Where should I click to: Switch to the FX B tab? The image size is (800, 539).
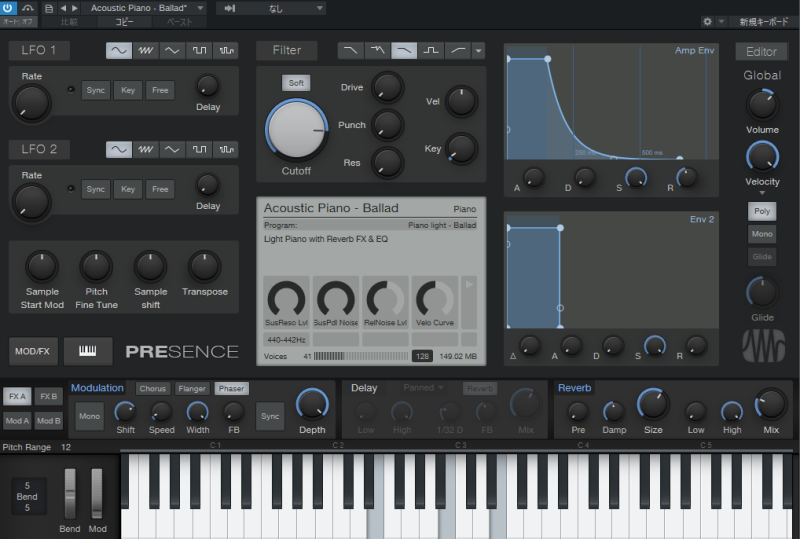coord(49,396)
